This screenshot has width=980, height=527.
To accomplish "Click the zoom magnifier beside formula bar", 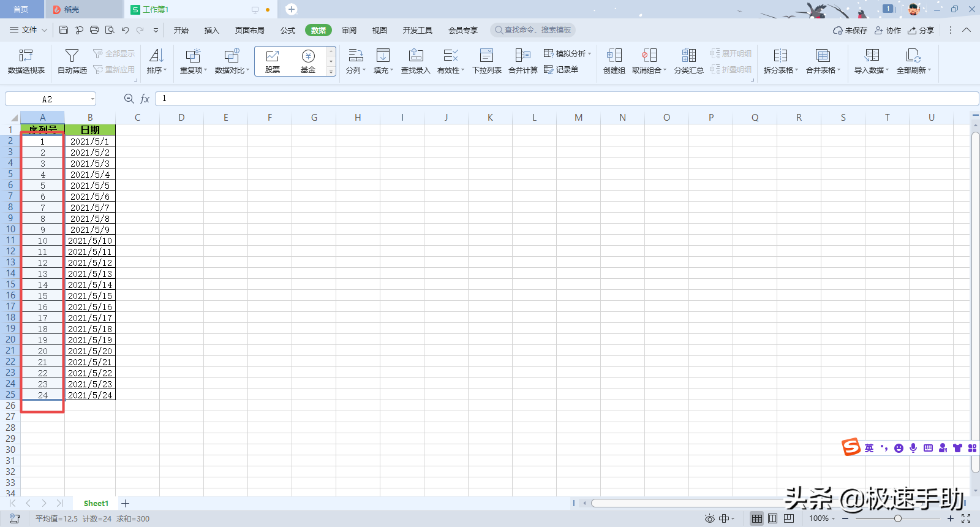I will point(129,99).
